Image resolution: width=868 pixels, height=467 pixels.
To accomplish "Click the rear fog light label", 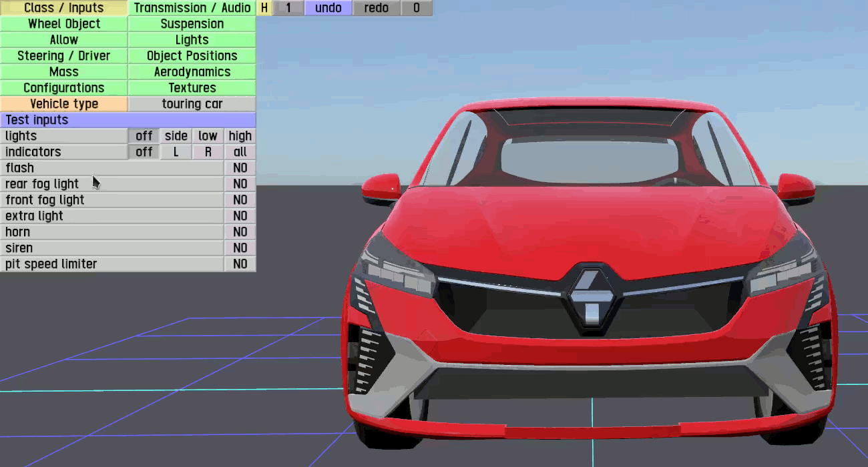I will [112, 184].
